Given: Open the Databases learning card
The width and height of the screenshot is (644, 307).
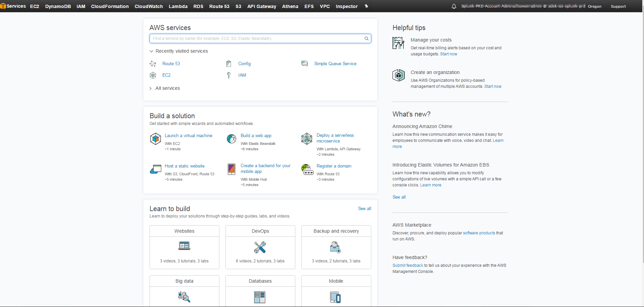Looking at the screenshot, I should pyautogui.click(x=260, y=291).
